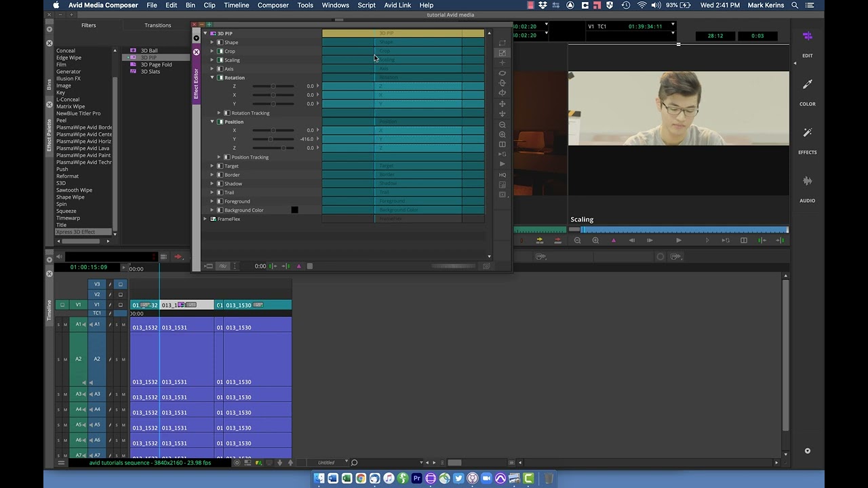Toggle the Shadow parameter enable button
This screenshot has width=868, height=488.
pyautogui.click(x=220, y=184)
